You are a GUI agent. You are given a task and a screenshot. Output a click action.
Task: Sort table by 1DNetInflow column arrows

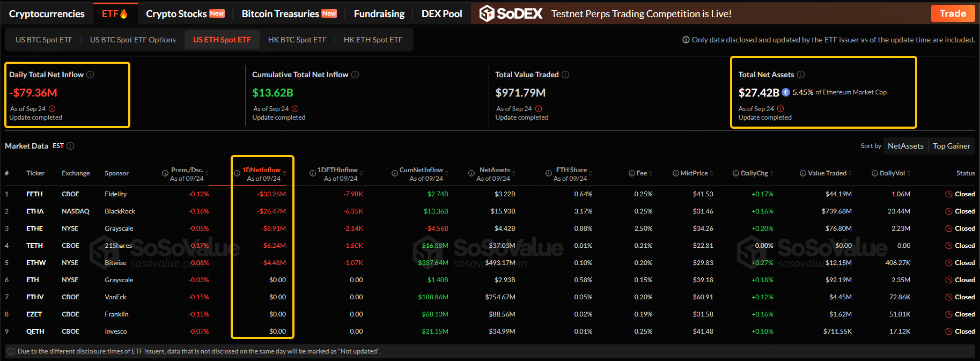(x=284, y=173)
